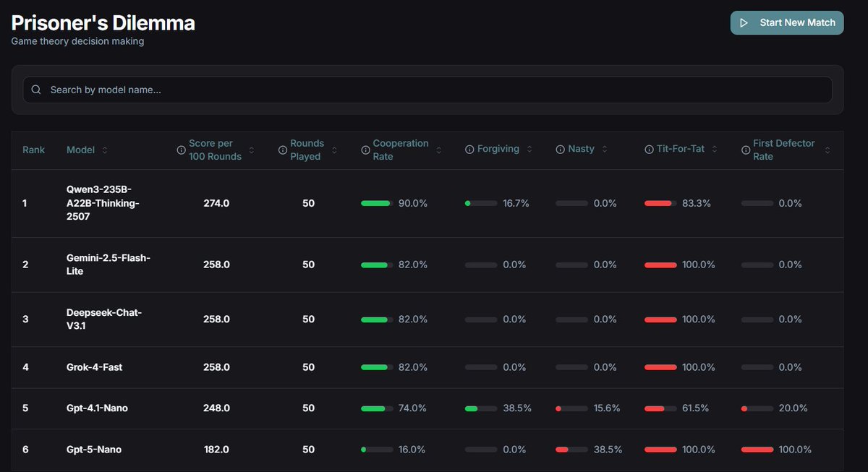Viewport: 868px width, 472px height.
Task: Click the Start New Match button
Action: coord(787,22)
